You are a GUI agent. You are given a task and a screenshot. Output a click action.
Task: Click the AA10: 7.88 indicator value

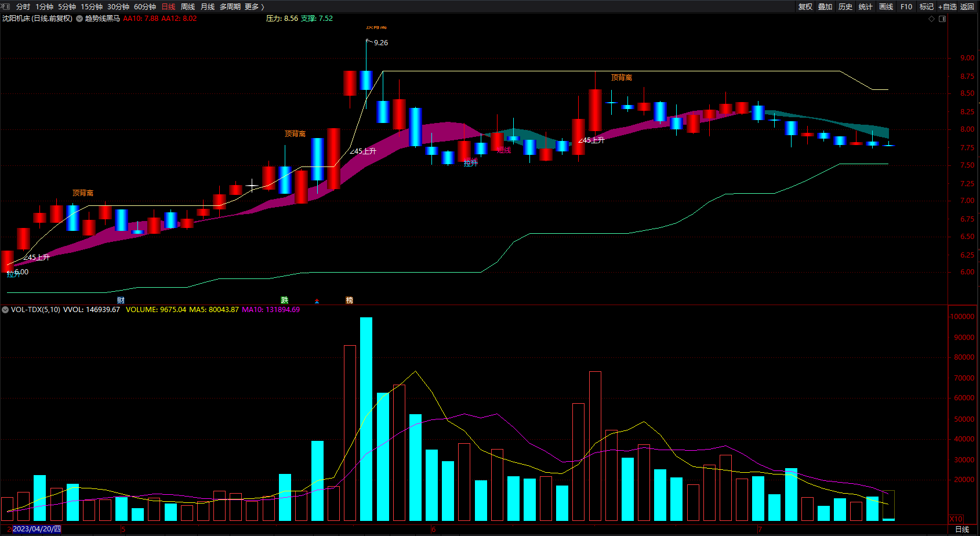(141, 19)
